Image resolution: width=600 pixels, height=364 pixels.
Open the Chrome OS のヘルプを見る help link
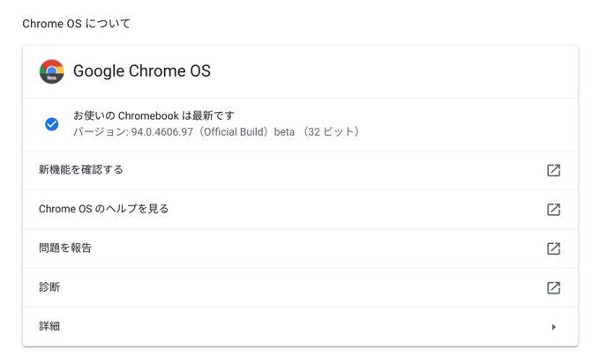103,209
